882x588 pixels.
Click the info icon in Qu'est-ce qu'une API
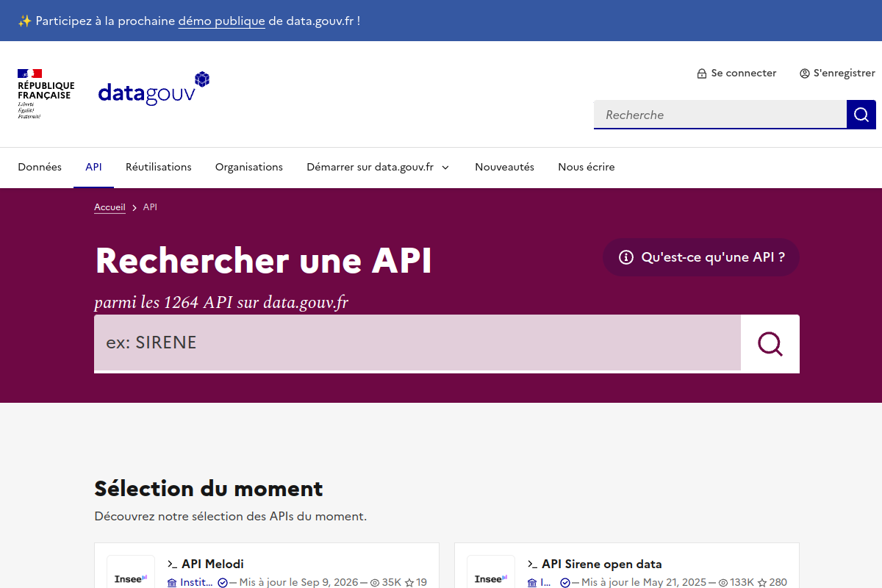tap(626, 257)
